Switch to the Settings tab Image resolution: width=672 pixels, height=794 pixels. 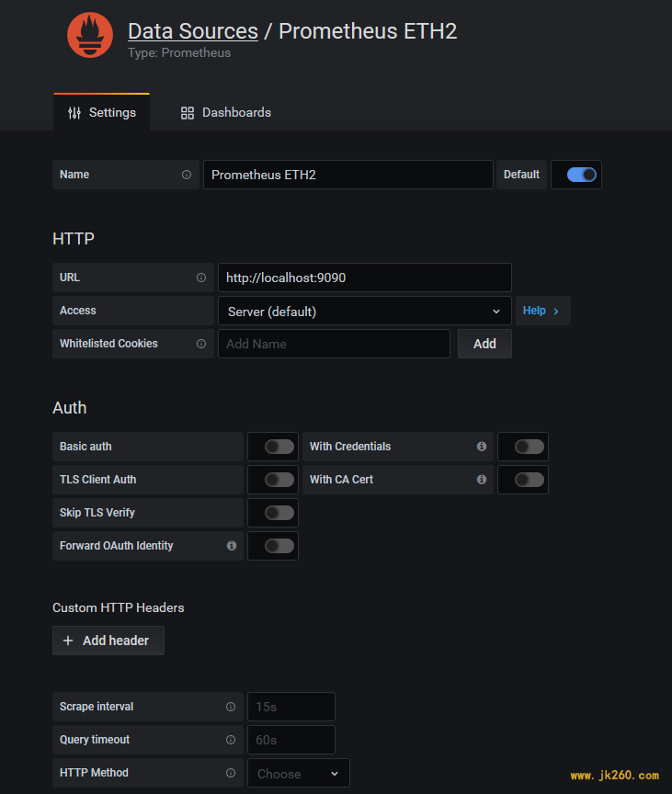pos(101,112)
